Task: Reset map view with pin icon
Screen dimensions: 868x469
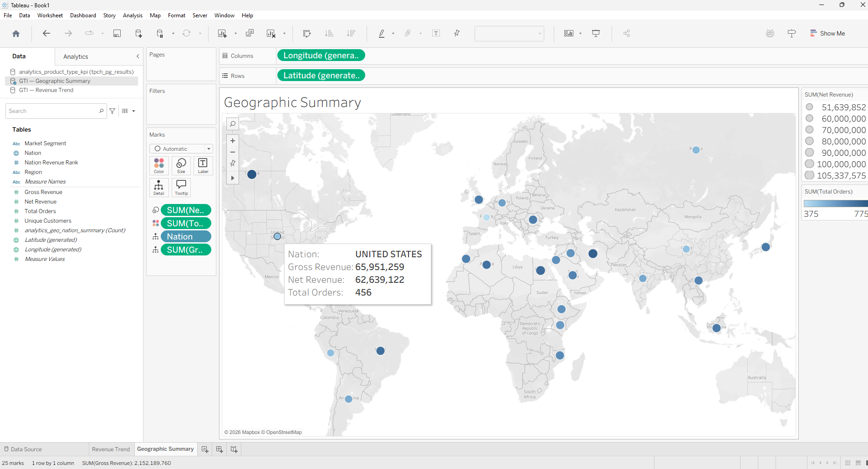Action: coord(233,163)
